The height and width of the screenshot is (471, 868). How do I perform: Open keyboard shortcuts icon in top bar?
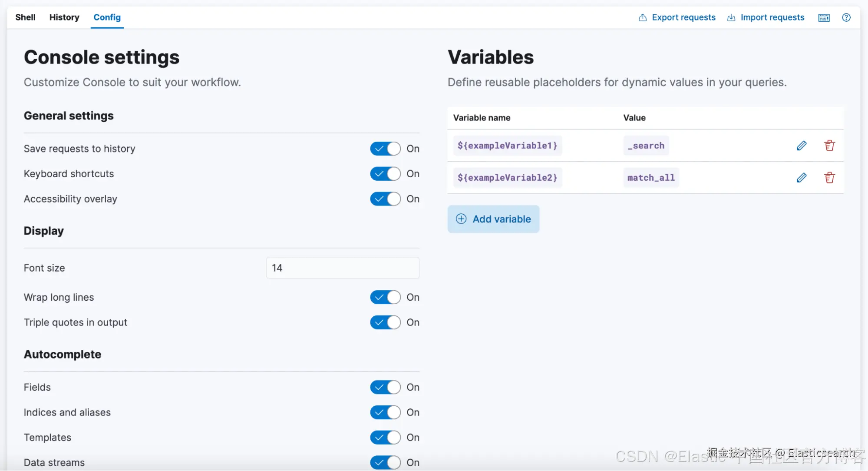(x=824, y=18)
